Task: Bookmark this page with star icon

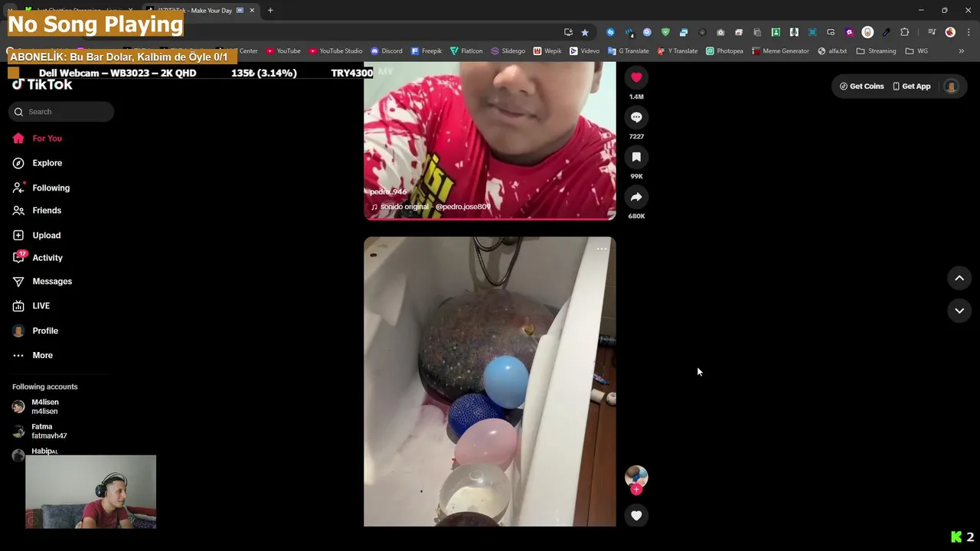Action: point(585,32)
